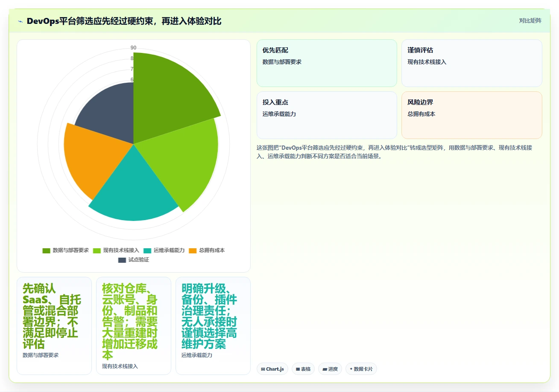Open the 优先匹配 matrix card
The image size is (559, 392).
[x=327, y=63]
